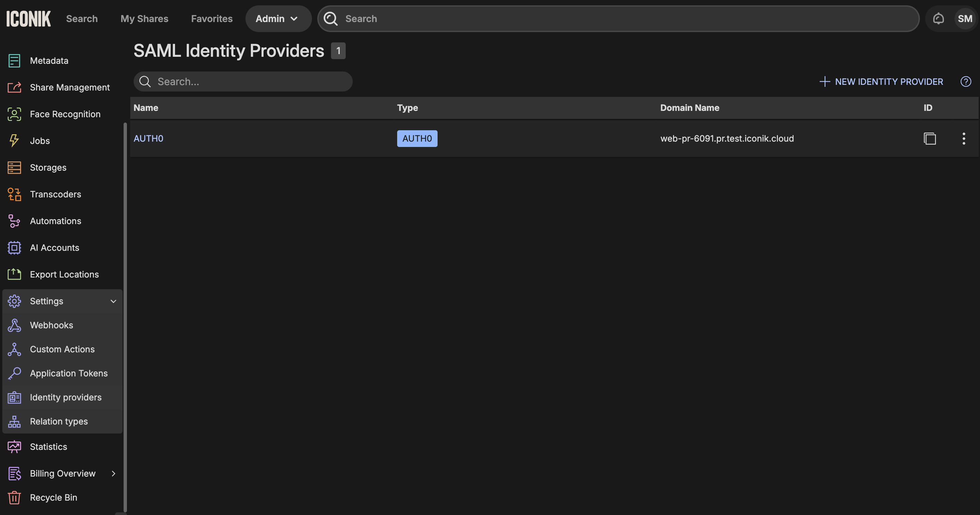Click New Identity Provider button
The image size is (980, 515).
tap(881, 81)
